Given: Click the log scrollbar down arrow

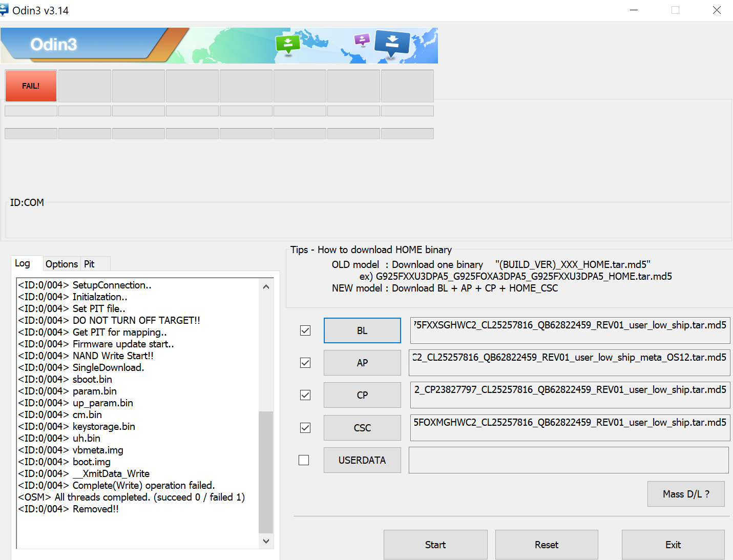Looking at the screenshot, I should click(x=266, y=541).
